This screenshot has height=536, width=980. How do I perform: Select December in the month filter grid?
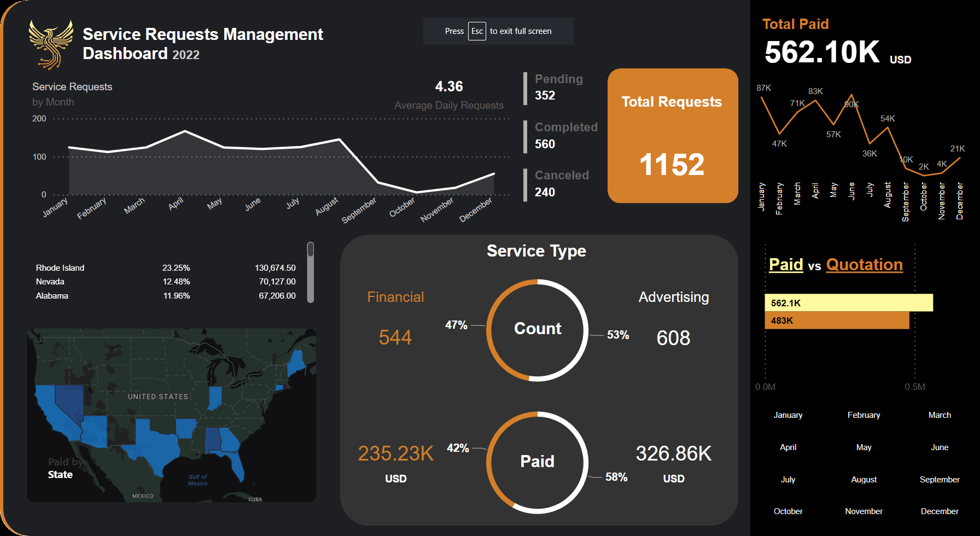(940, 511)
